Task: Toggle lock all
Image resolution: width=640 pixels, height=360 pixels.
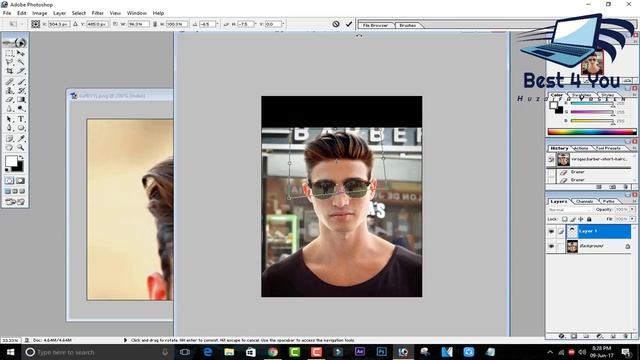Action: pyautogui.click(x=589, y=219)
